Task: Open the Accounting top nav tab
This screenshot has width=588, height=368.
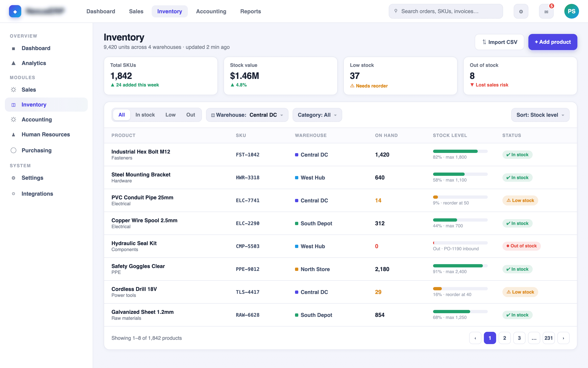Action: click(211, 11)
